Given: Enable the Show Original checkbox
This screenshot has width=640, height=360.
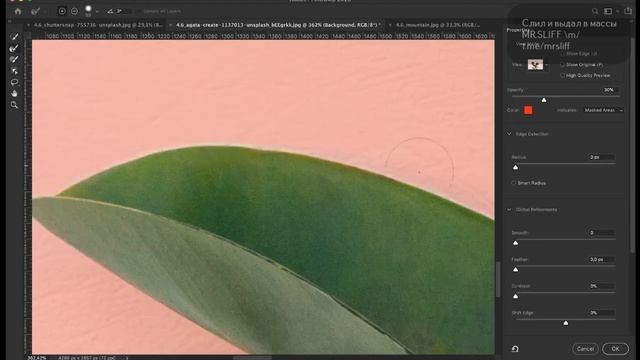Looking at the screenshot, I should point(562,64).
